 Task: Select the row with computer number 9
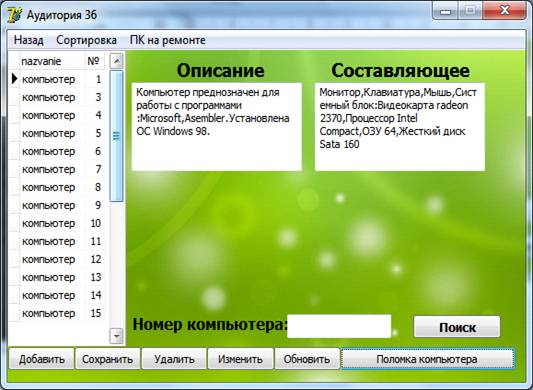[57, 205]
